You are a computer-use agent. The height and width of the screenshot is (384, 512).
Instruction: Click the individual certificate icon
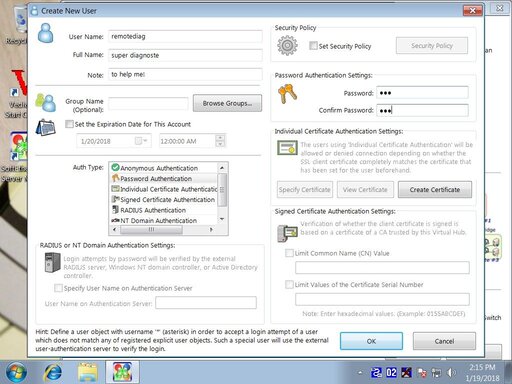[x=287, y=148]
